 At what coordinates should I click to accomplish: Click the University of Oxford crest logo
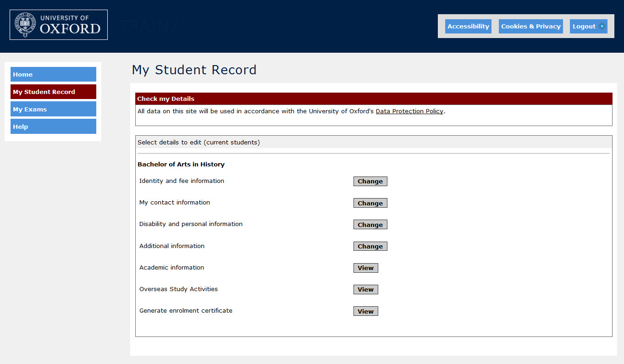25,25
